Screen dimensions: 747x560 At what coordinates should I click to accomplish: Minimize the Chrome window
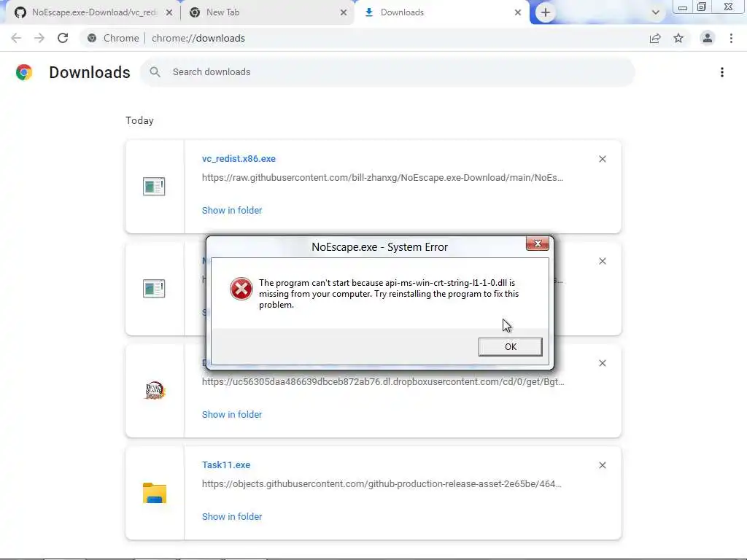682,7
